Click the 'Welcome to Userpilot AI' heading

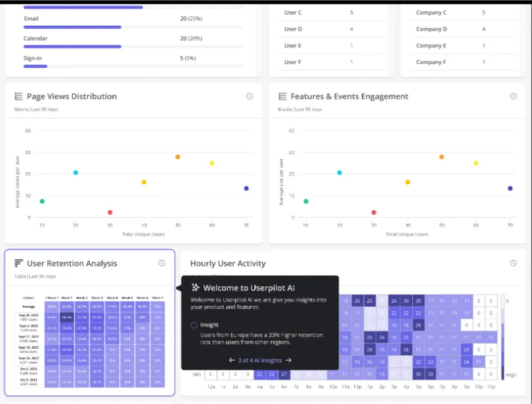coord(249,288)
